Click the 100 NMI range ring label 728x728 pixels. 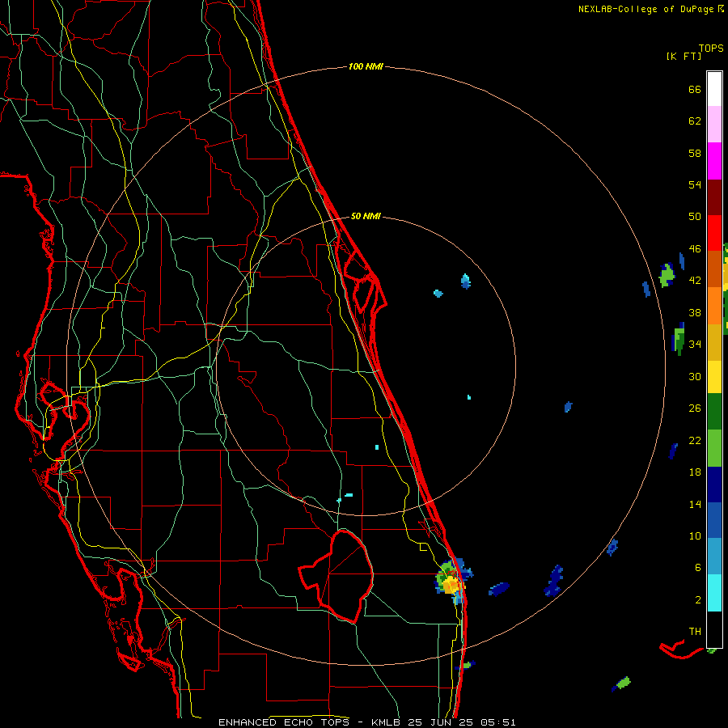[366, 66]
